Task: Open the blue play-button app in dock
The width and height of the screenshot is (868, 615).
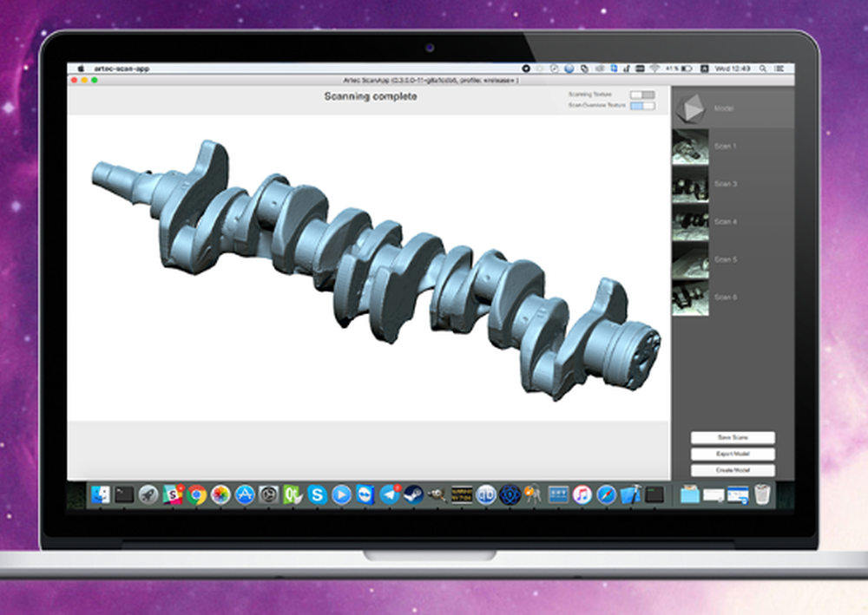Action: click(341, 494)
